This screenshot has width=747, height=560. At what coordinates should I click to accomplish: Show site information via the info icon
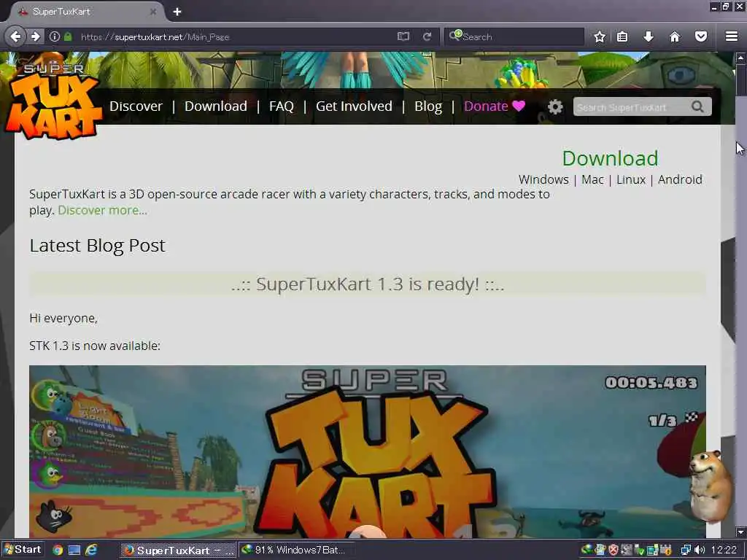(54, 36)
